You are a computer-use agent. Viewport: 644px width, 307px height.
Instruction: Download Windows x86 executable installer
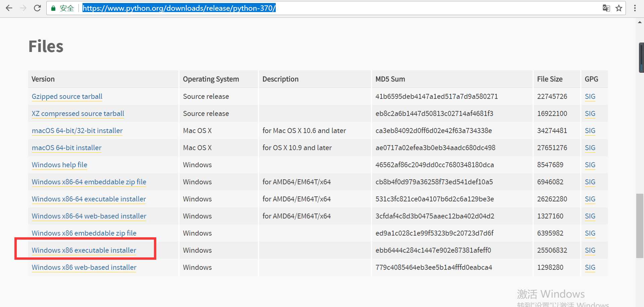click(x=84, y=250)
